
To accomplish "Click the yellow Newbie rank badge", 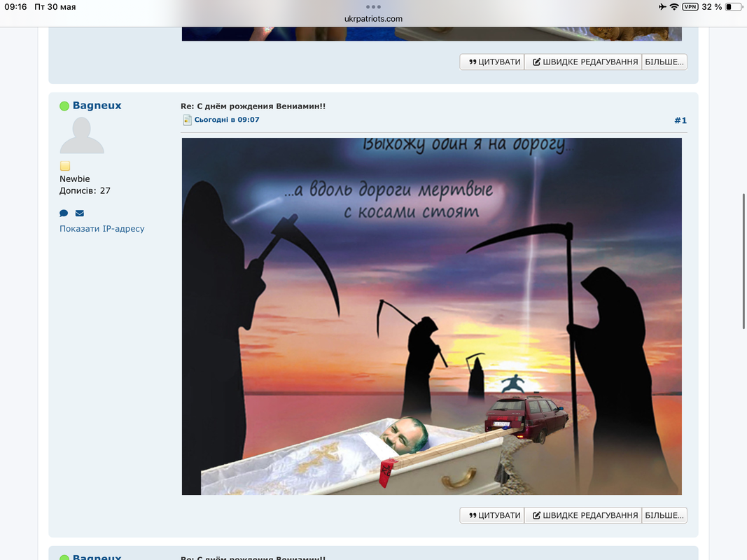I will tap(65, 166).
